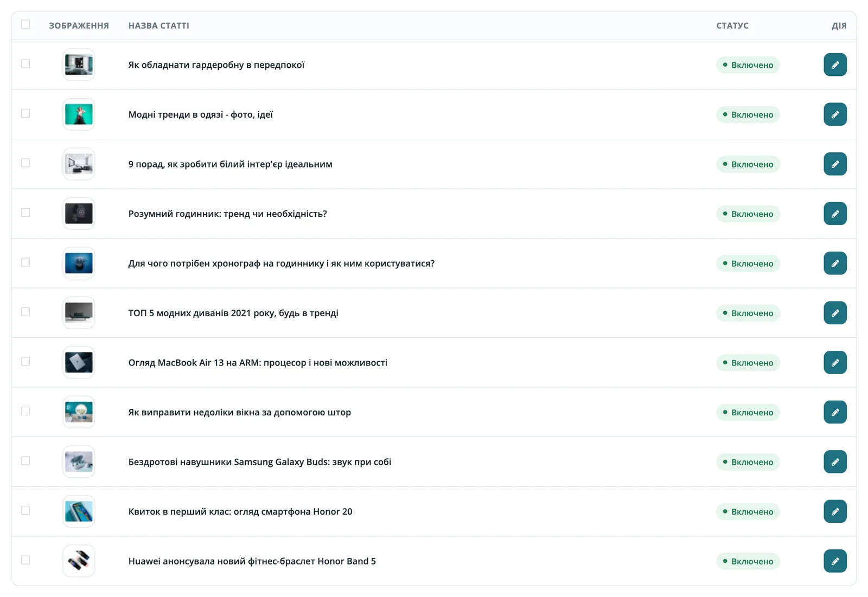Click 'Включено' status for Honor Band 5
Image resolution: width=868 pixels, height=597 pixels.
tap(748, 561)
